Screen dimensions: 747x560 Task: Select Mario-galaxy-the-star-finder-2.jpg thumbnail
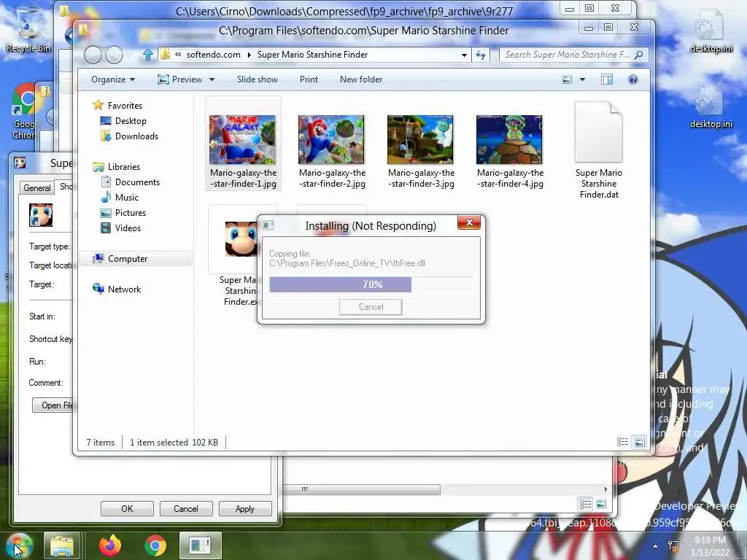coord(332,140)
